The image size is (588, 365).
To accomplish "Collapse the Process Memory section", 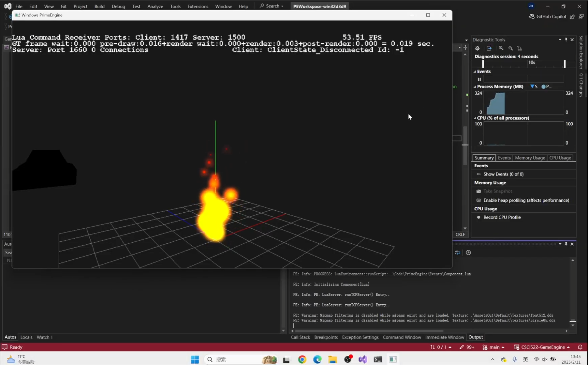I will tap(474, 86).
